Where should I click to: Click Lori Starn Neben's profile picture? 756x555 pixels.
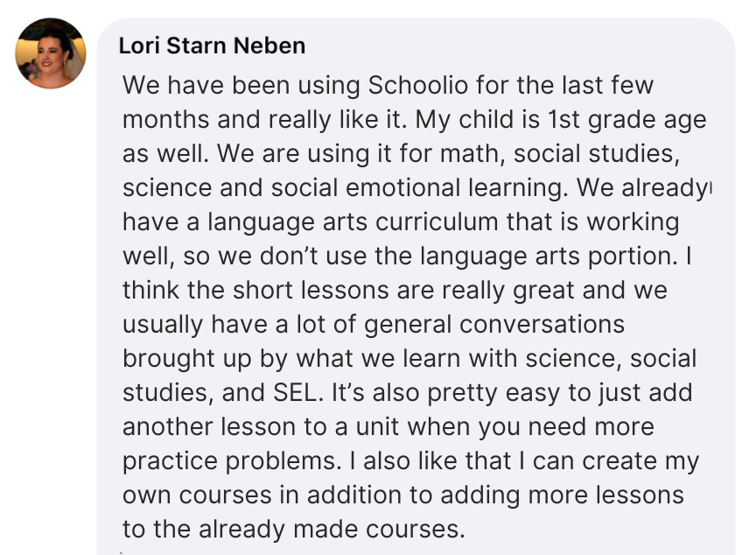51,53
